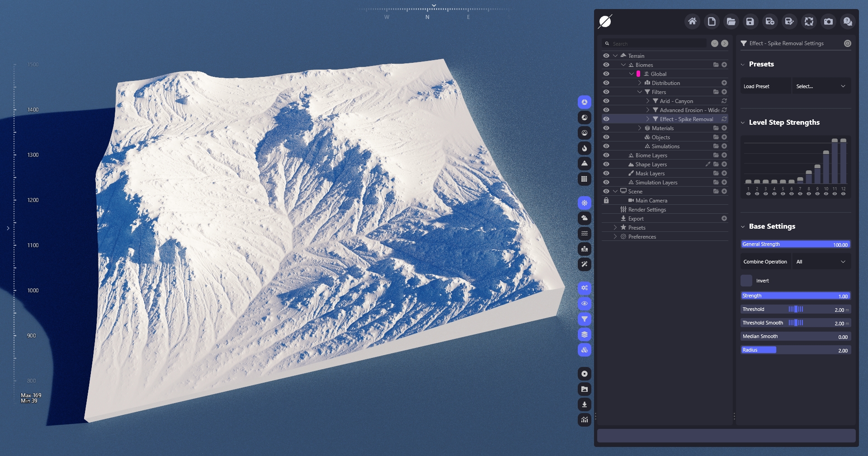Viewport: 868px width, 456px height.
Task: Click the cloud weather icon in sidebar
Action: pyautogui.click(x=585, y=218)
